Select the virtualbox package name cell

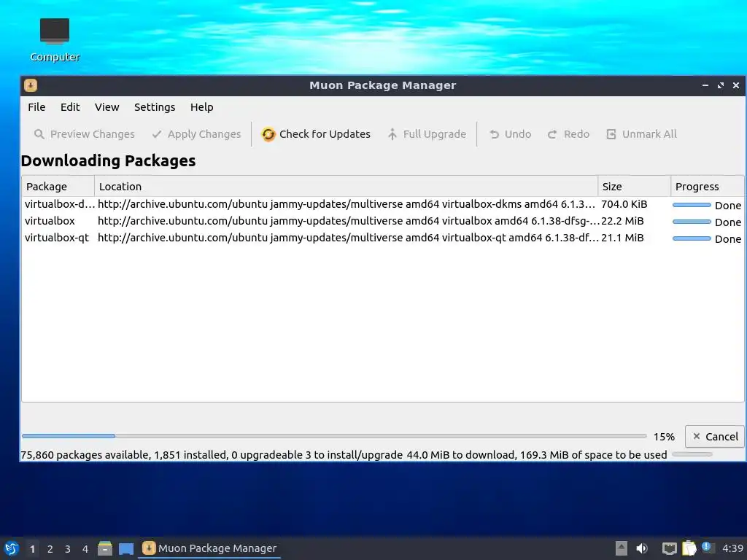click(50, 221)
